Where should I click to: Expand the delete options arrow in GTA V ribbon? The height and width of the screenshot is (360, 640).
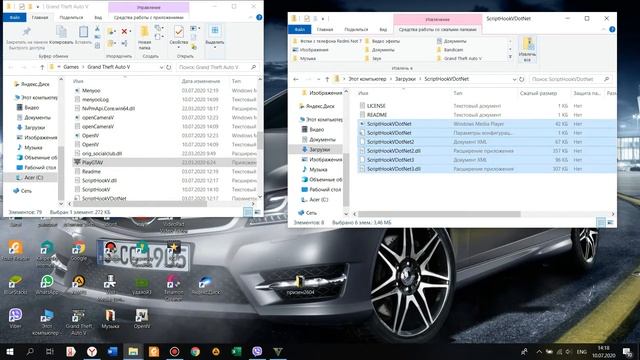coord(130,31)
